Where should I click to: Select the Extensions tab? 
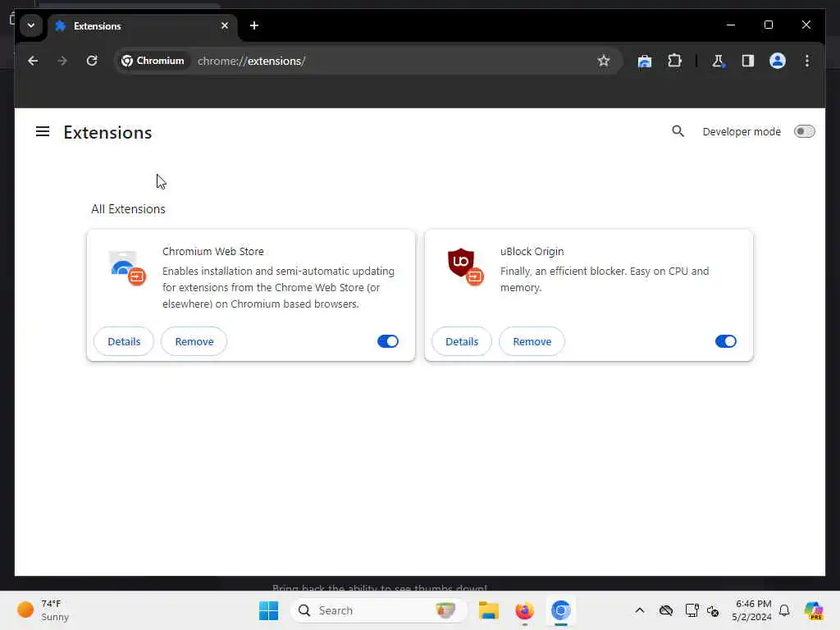coord(143,25)
